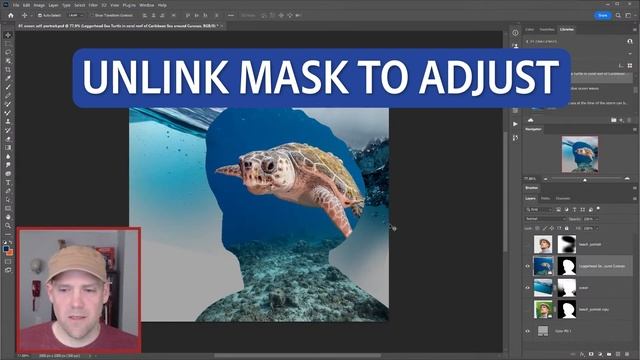The width and height of the screenshot is (640, 360).
Task: Toggle lock transparent pixels in Layers panel
Action: pos(537,228)
